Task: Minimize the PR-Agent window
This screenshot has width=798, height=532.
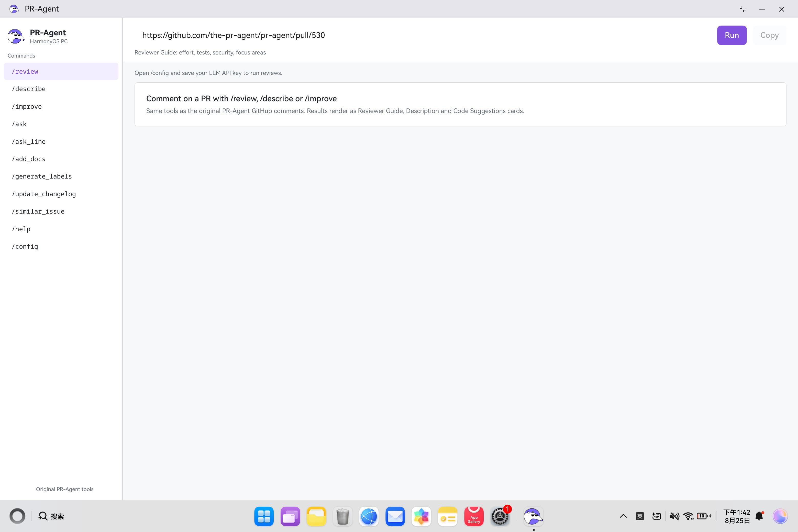Action: click(x=762, y=9)
